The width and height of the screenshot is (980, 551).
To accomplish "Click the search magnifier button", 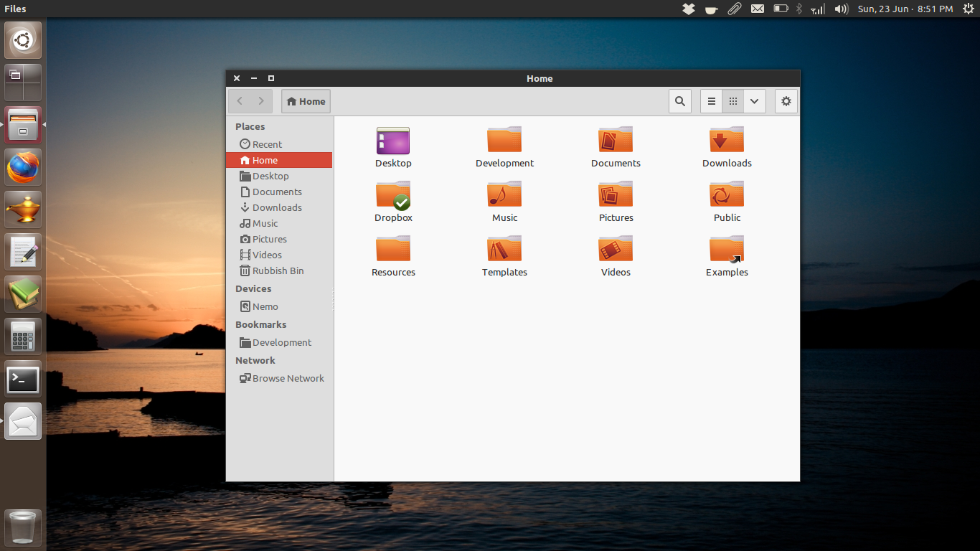I will pos(680,101).
